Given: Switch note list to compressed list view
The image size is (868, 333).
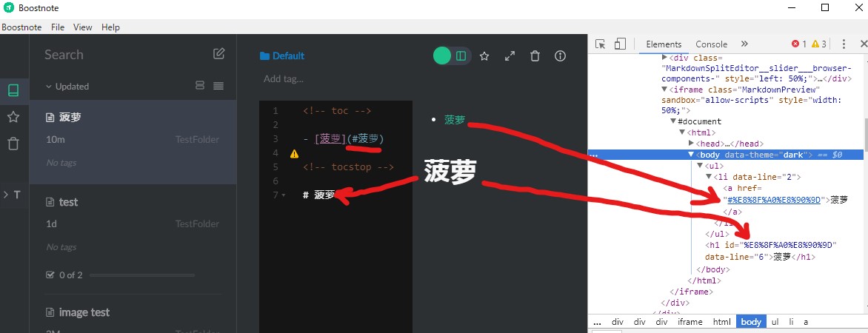Looking at the screenshot, I should [218, 86].
